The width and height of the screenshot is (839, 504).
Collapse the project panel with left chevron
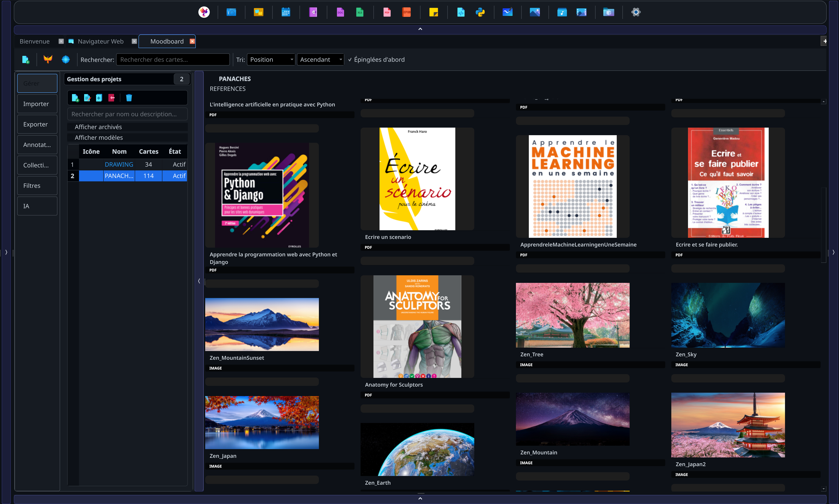(x=199, y=281)
